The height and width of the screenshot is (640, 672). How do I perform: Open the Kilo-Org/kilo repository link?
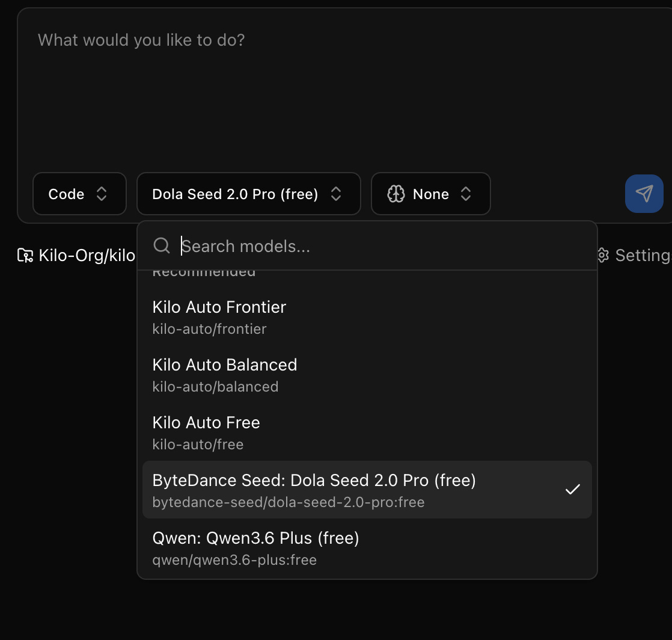click(87, 255)
